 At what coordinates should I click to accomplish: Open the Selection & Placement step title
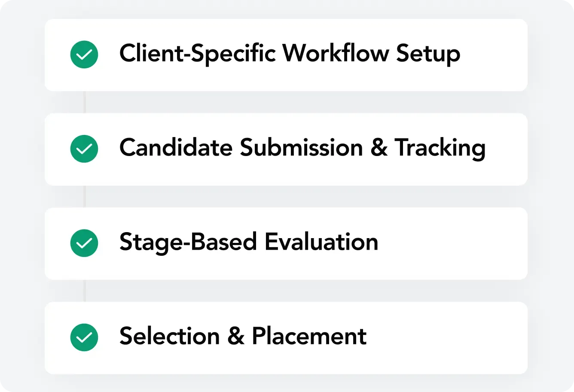pos(243,337)
